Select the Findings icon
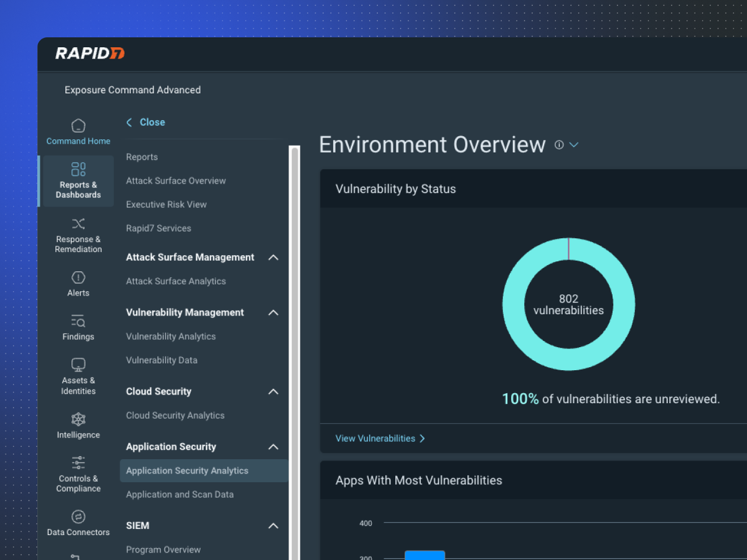747x560 pixels. tap(78, 321)
